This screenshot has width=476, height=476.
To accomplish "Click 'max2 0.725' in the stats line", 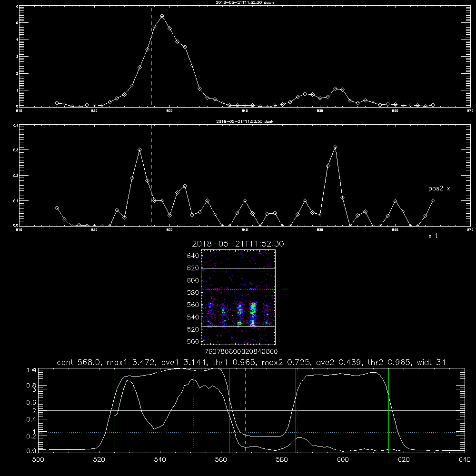I will pyautogui.click(x=285, y=362).
